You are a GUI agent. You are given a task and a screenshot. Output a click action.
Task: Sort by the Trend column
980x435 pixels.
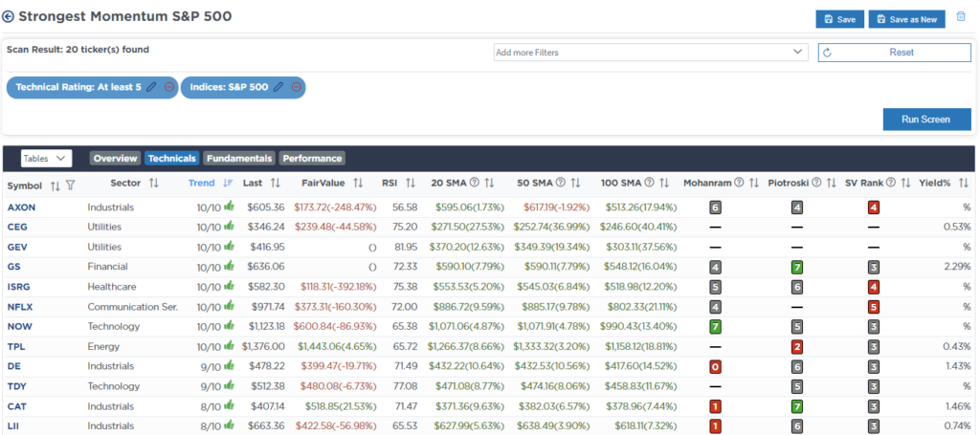tap(228, 183)
